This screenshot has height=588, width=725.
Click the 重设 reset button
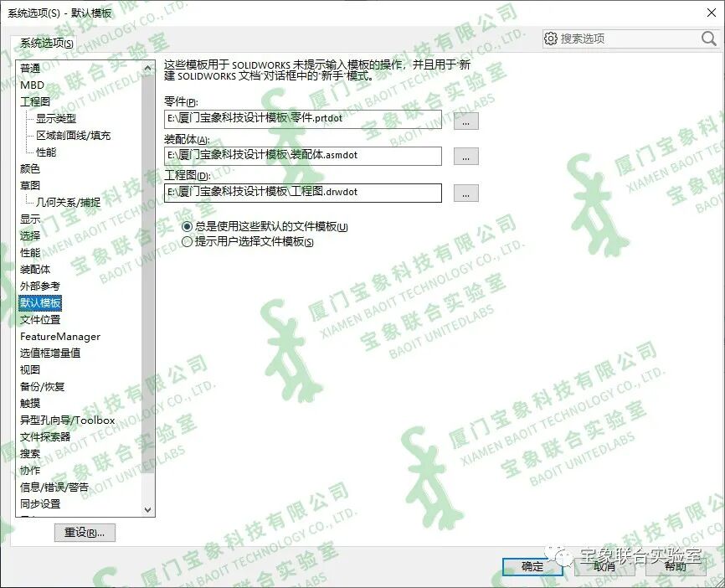point(85,533)
